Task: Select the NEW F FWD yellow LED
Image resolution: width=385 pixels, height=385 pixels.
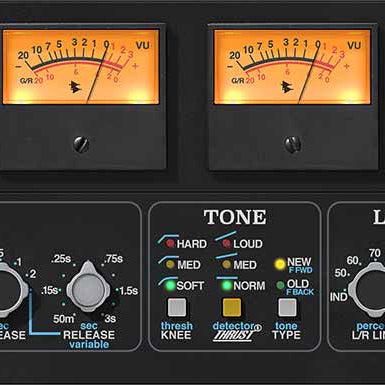Action: click(280, 264)
